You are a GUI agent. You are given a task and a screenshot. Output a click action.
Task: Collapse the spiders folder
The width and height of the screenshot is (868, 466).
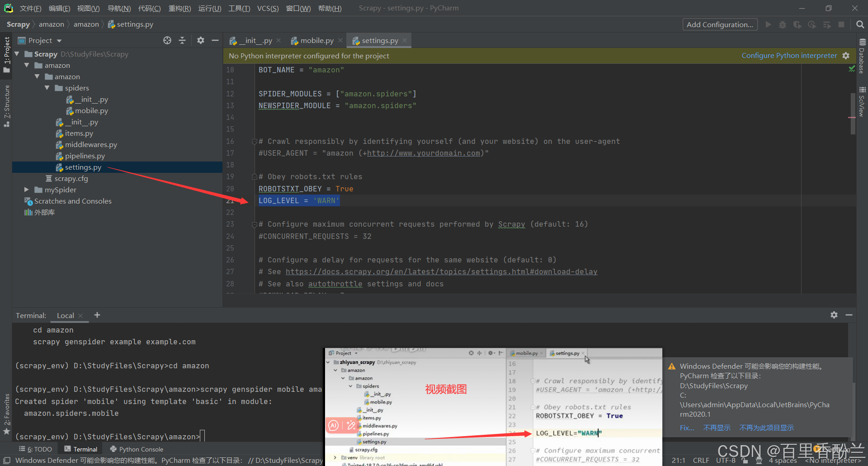47,88
